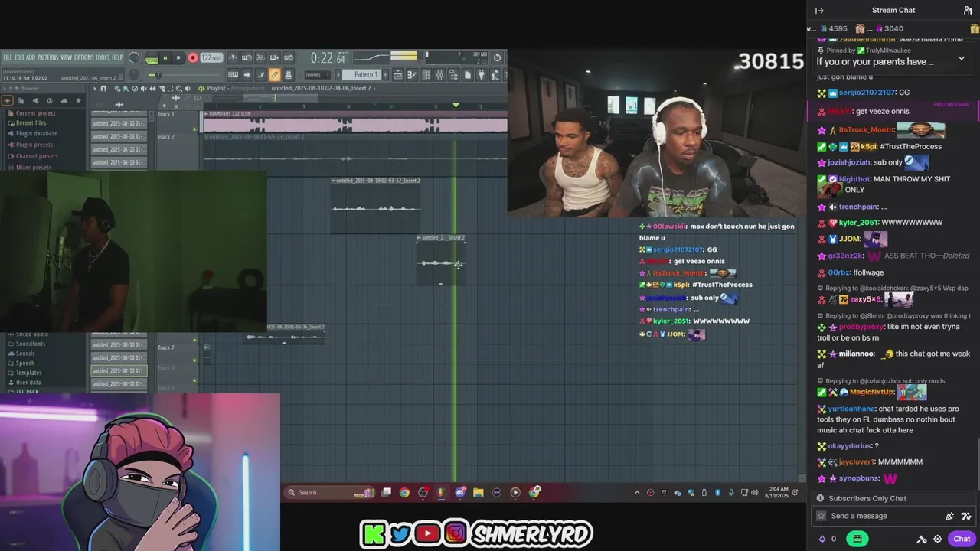This screenshot has height=551, width=980.
Task: Open the (none) snap dropdown
Action: (x=318, y=75)
